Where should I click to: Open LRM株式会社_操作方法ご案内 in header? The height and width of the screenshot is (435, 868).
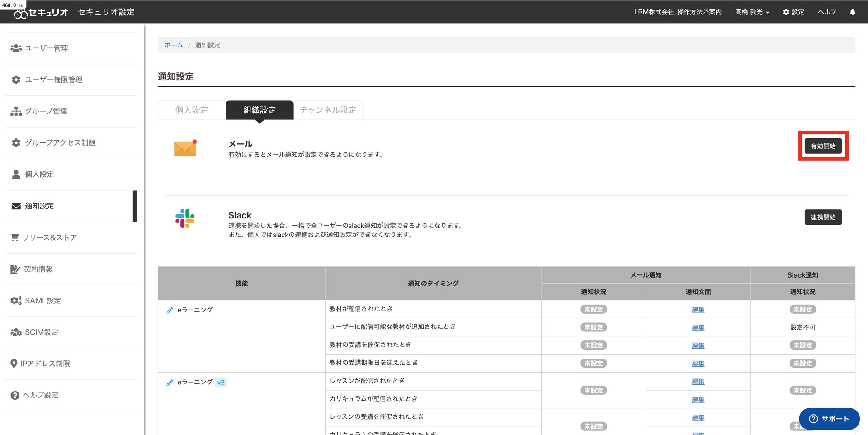pos(678,12)
